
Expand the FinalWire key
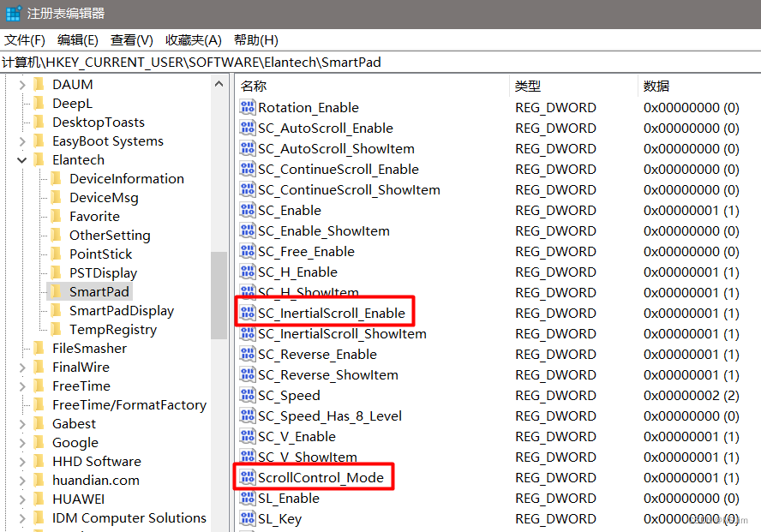click(21, 368)
